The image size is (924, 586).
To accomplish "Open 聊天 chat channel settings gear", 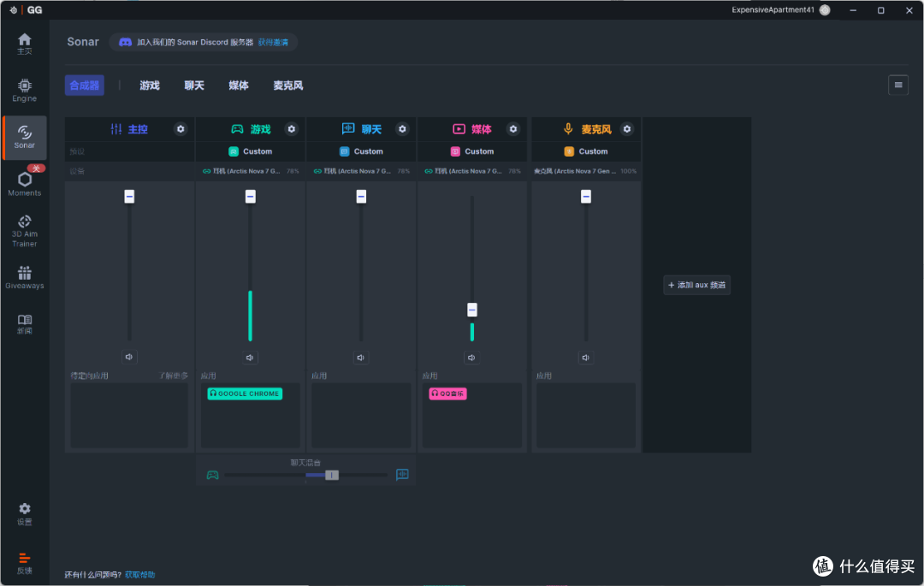I will [x=402, y=129].
